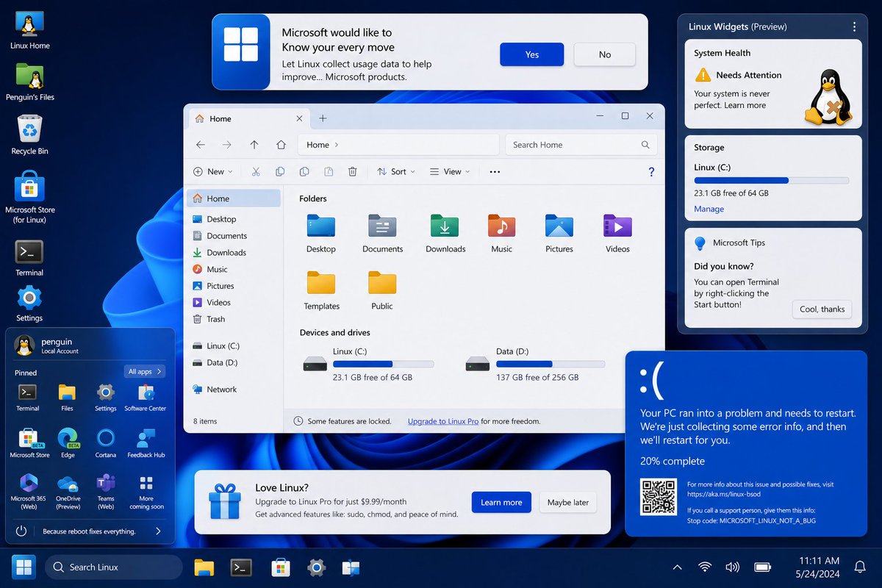Screen dimensions: 882x588
Task: Click the Delete trash icon in explorer toolbar
Action: pyautogui.click(x=353, y=171)
